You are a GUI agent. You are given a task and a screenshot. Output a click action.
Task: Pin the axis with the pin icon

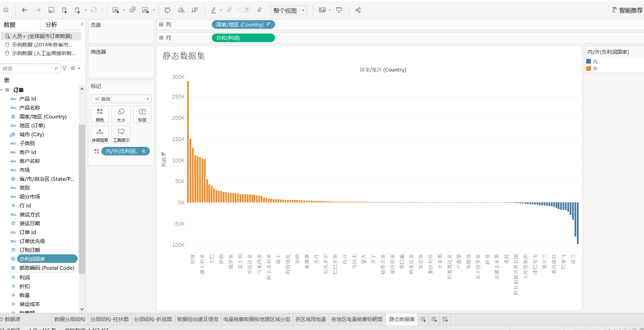[x=259, y=10]
